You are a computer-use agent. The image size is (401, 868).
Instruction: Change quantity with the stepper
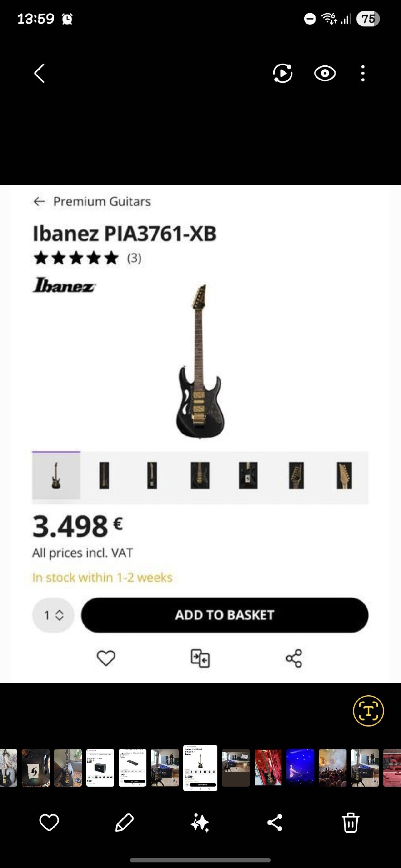tap(53, 615)
